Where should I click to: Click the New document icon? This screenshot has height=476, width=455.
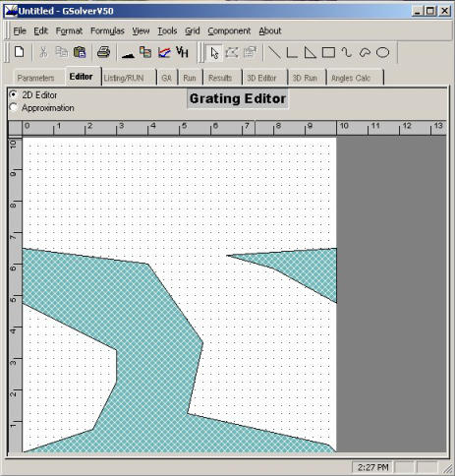point(20,52)
